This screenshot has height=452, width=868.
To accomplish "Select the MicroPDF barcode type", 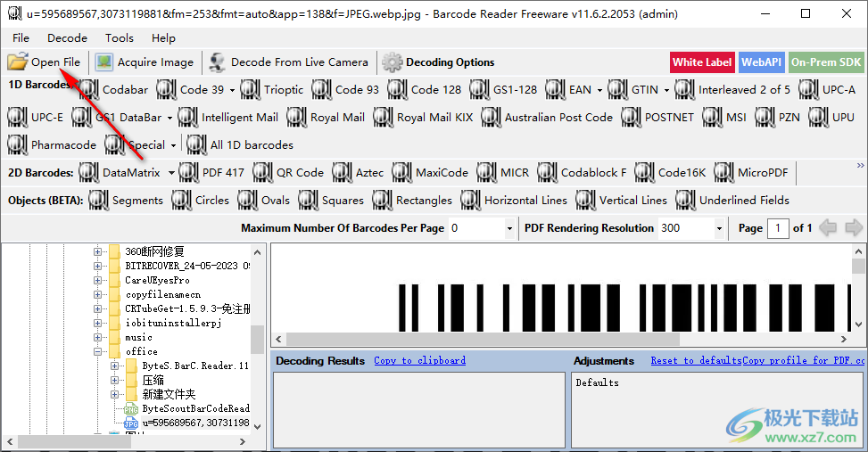I will pos(752,173).
